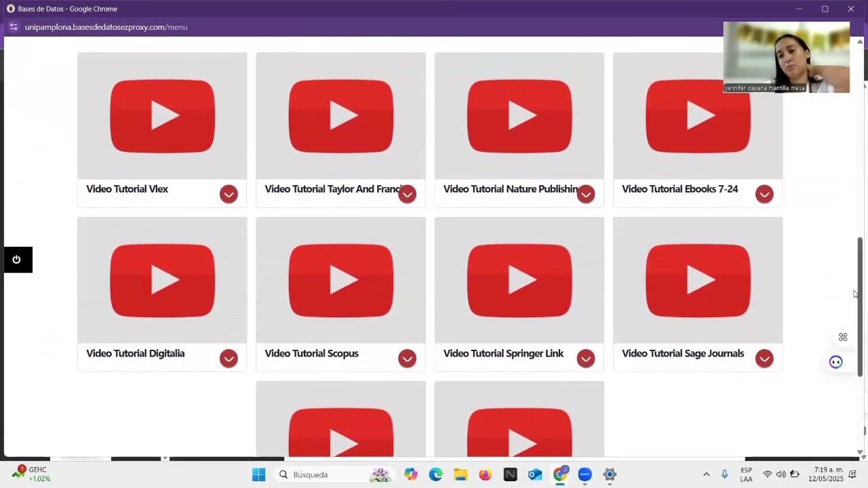Expand the Video Tutorial Springer Link card
868x488 pixels.
(586, 359)
